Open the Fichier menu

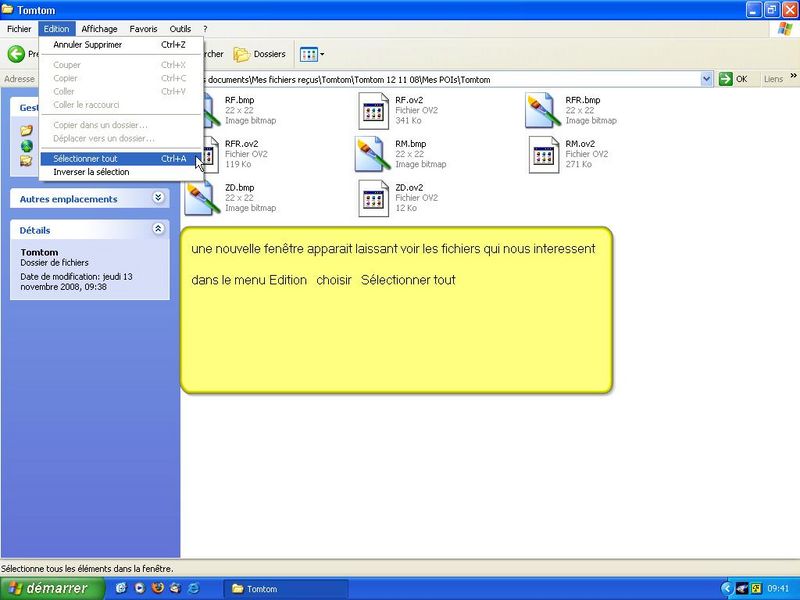(x=19, y=29)
